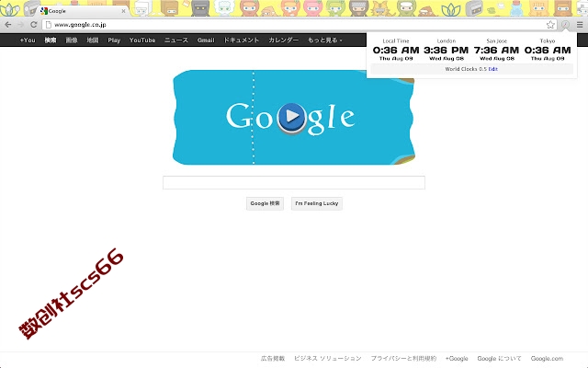This screenshot has height=368, width=588.
Task: Open the ビジネス ソリューション footer link
Action: click(328, 359)
